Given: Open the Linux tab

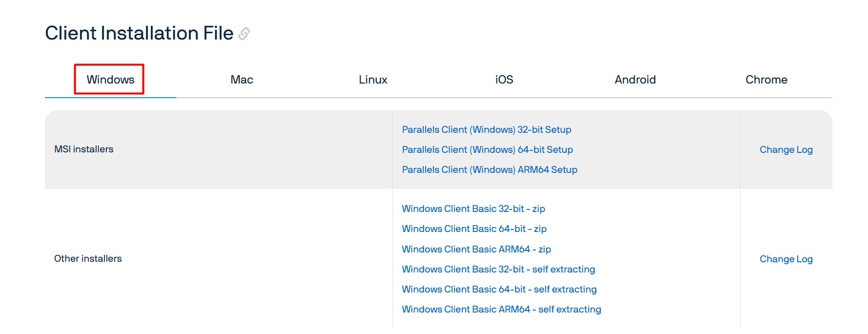Looking at the screenshot, I should coord(373,80).
